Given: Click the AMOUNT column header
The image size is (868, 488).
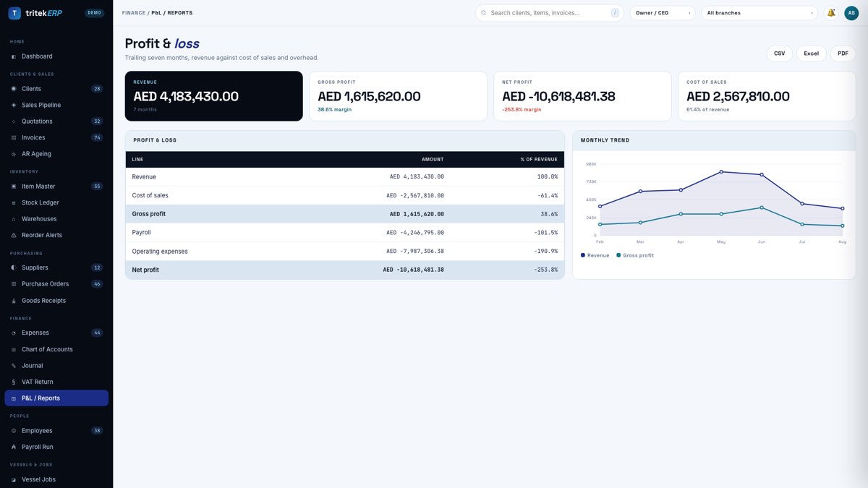Looking at the screenshot, I should click(433, 159).
